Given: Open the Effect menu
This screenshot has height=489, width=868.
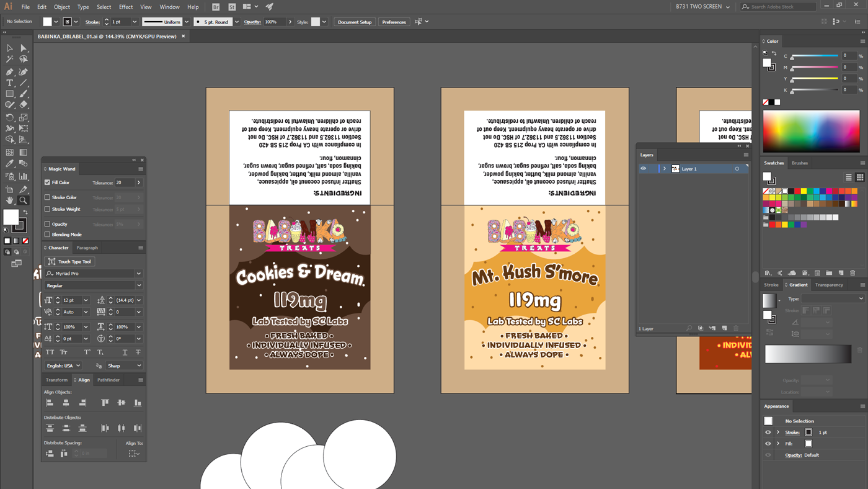Looking at the screenshot, I should click(x=126, y=7).
